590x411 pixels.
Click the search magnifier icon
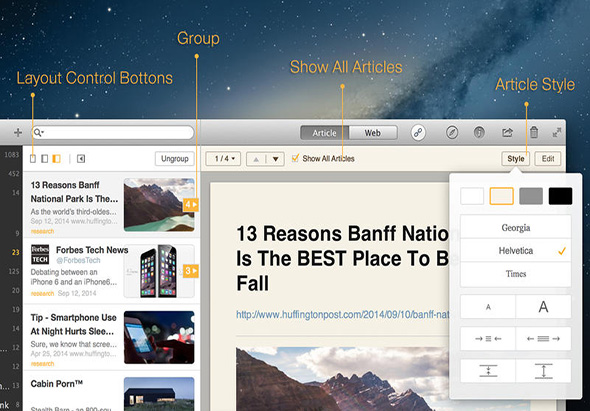(x=38, y=132)
